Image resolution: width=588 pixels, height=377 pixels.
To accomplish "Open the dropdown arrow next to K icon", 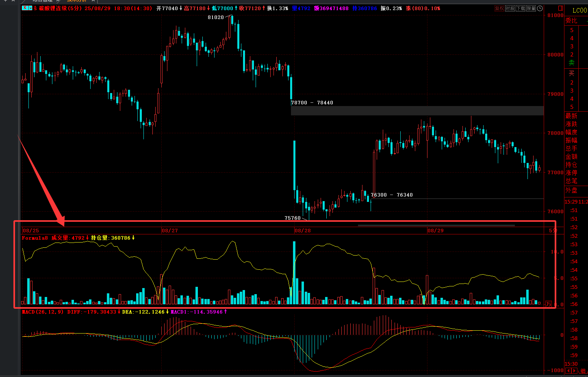I will click(x=30, y=8).
